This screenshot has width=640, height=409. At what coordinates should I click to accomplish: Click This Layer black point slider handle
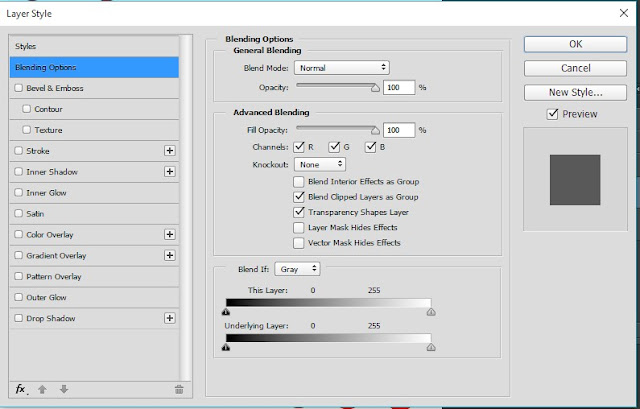click(x=226, y=312)
